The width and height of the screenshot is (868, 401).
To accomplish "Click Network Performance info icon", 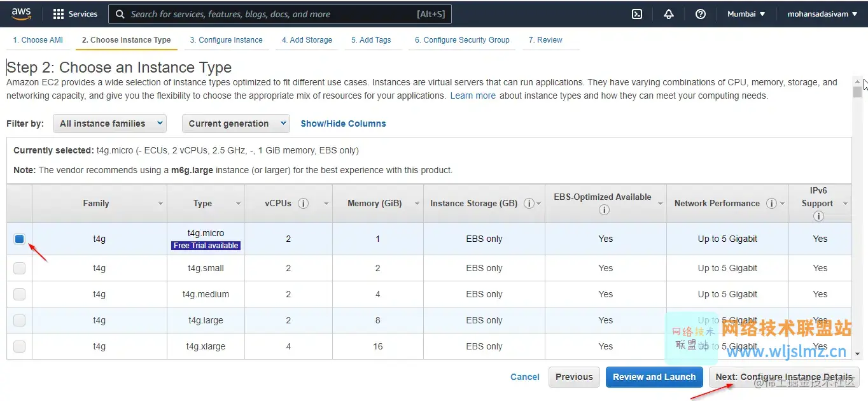I will point(771,204).
